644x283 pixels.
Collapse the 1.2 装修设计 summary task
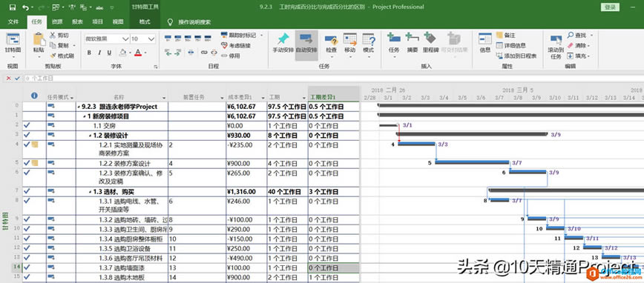point(90,136)
